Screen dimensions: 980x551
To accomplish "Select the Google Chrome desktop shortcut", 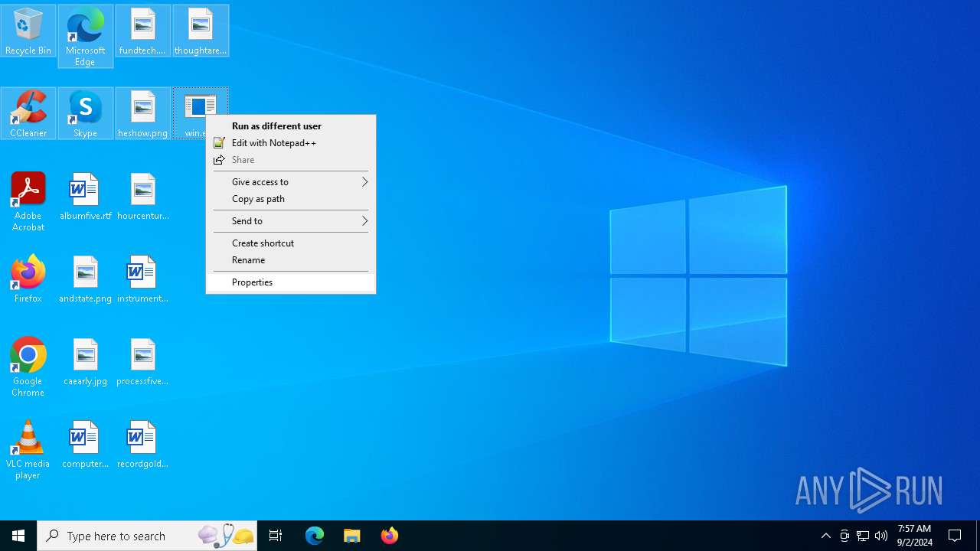I will coord(28,367).
